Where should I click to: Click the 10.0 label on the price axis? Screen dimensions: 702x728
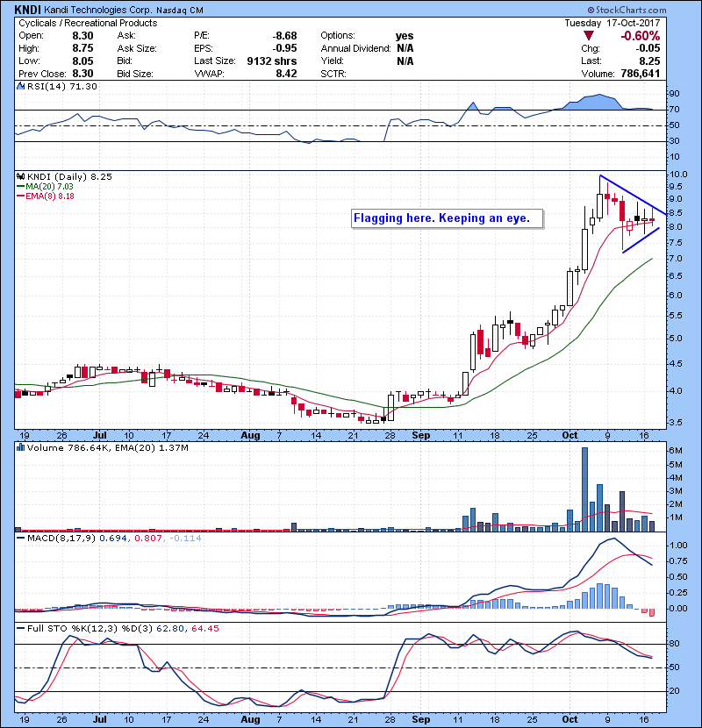677,175
